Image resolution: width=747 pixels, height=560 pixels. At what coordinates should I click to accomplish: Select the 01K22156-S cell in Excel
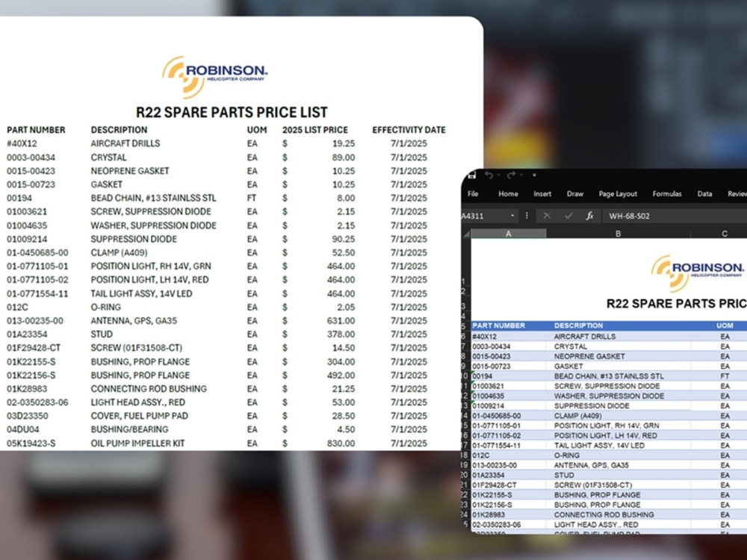point(508,505)
